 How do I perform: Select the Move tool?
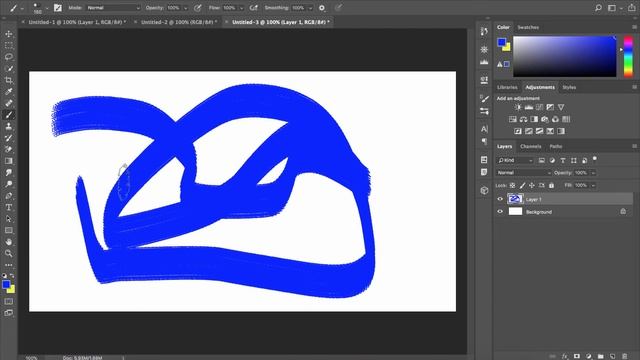[9, 34]
